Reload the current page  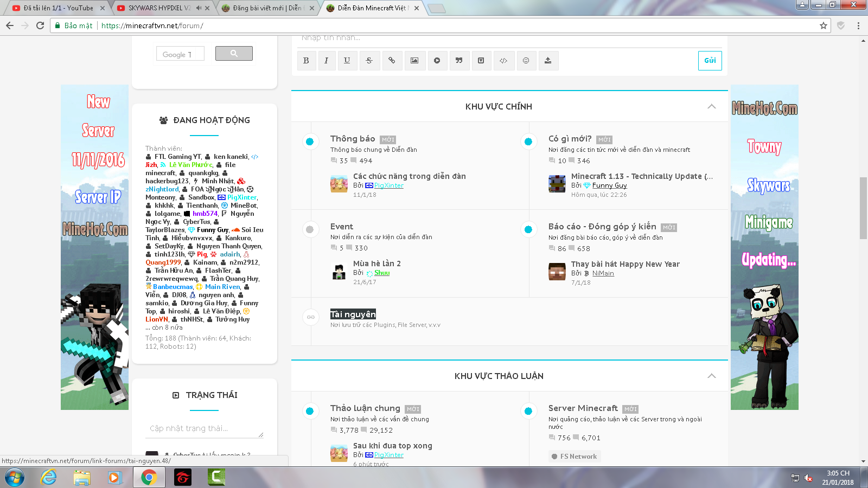(x=40, y=25)
